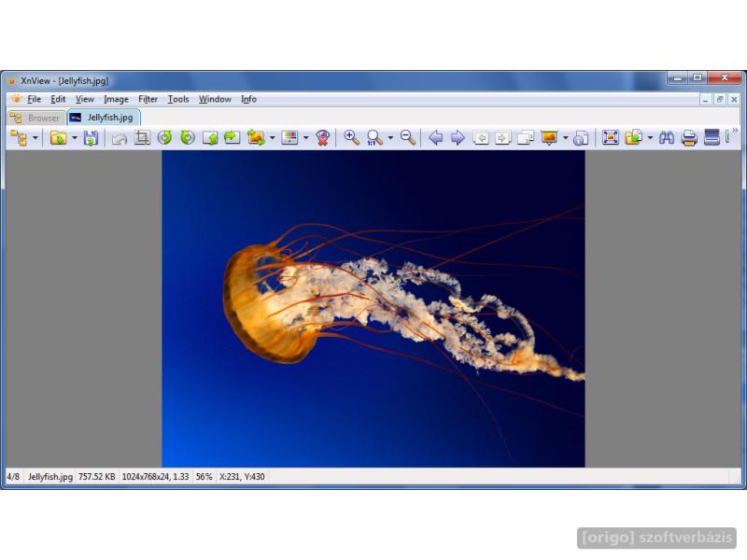Open the Info menu
Image resolution: width=747 pixels, height=560 pixels.
pyautogui.click(x=248, y=100)
